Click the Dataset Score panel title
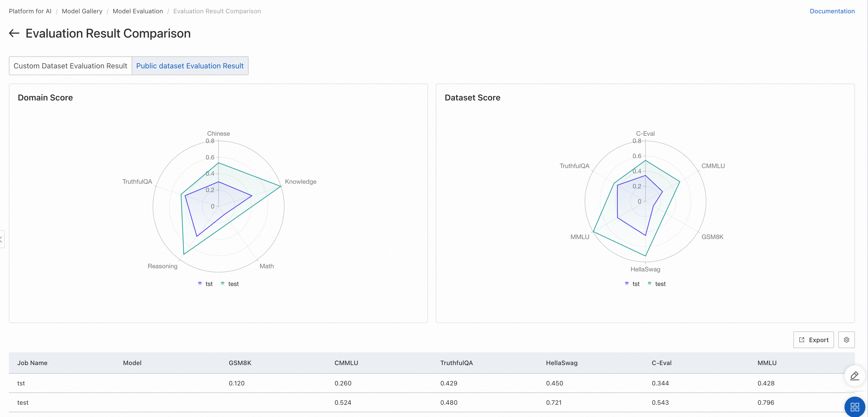868x417 pixels. point(472,98)
